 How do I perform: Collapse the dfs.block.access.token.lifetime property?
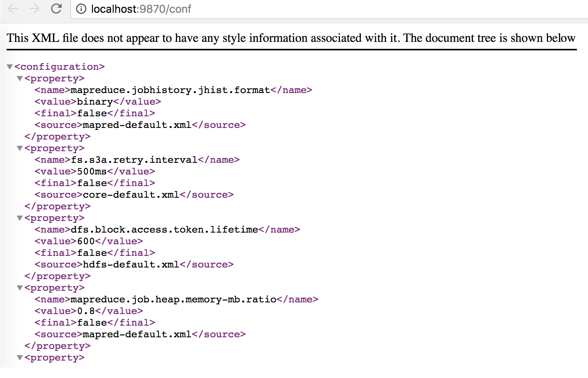pyautogui.click(x=20, y=218)
